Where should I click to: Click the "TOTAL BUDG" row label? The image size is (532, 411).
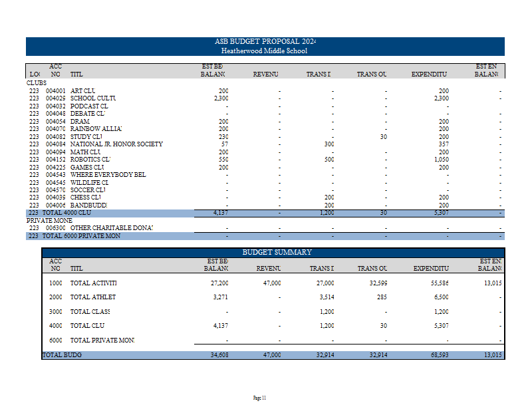(62, 355)
